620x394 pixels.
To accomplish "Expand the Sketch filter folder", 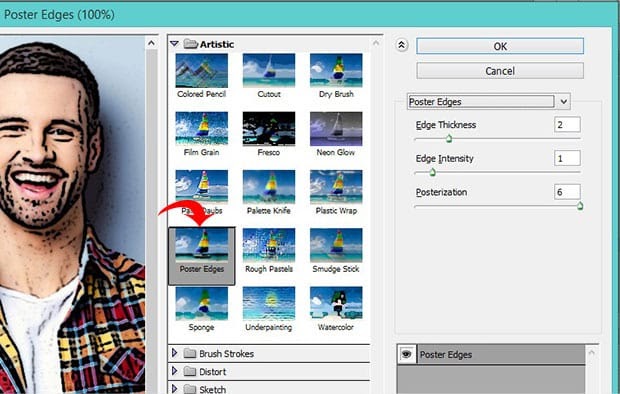I will pyautogui.click(x=174, y=389).
